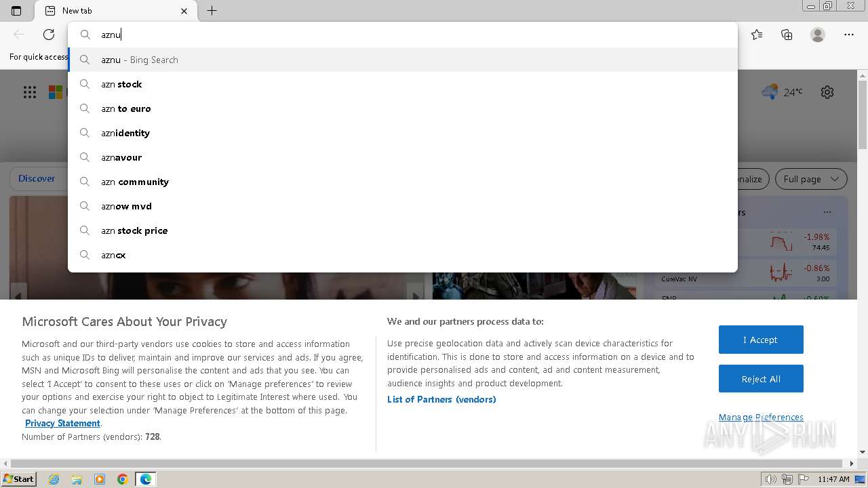The height and width of the screenshot is (488, 868).
Task: Open the CureVac NV stock row
Action: [746, 272]
